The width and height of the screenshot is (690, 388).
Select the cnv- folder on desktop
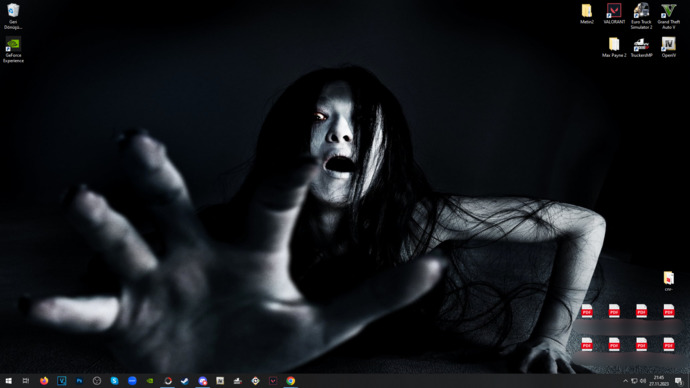pyautogui.click(x=668, y=281)
